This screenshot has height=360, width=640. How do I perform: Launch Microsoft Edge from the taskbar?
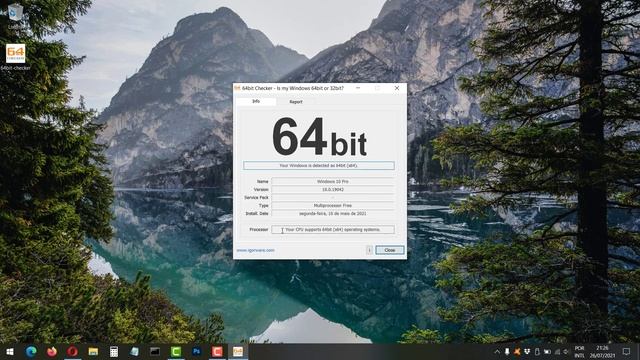31,351
